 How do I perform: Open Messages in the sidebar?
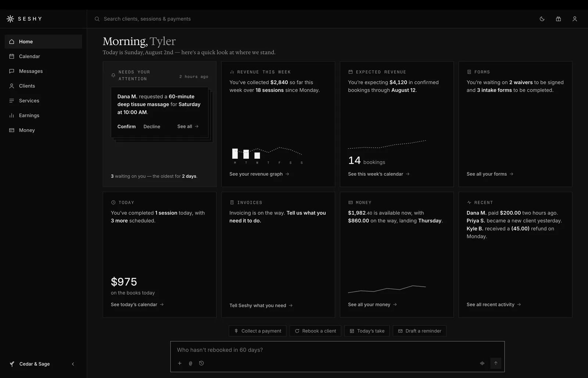[43, 71]
